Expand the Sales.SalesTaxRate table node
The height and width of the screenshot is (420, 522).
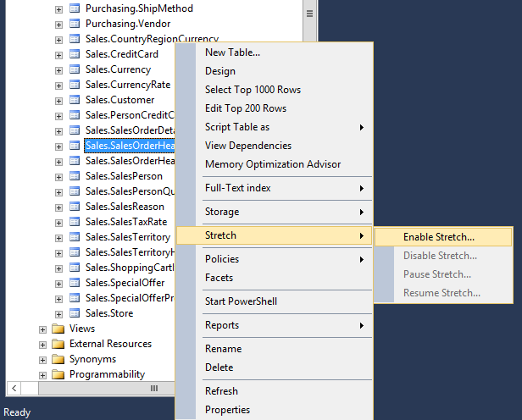click(x=58, y=222)
